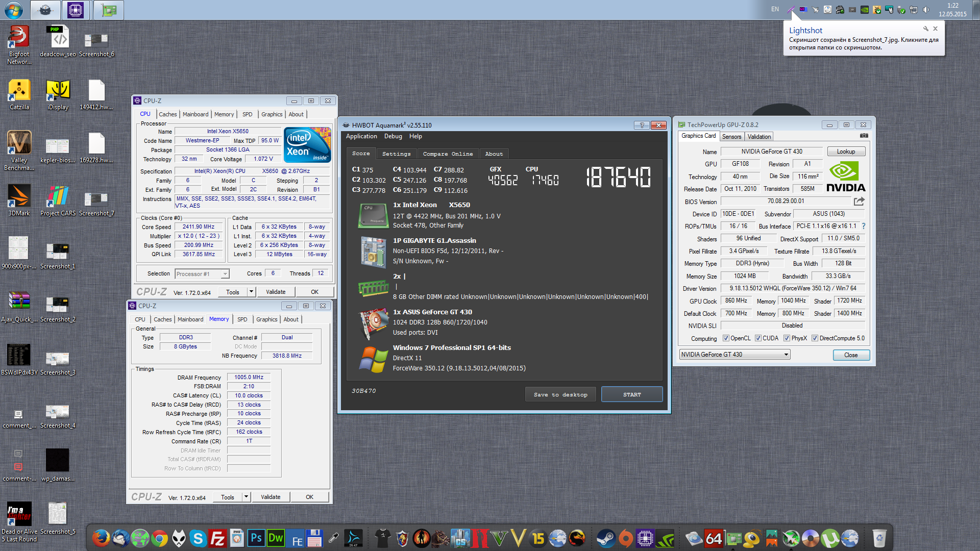Open Help menu in Aquamark

pos(415,136)
